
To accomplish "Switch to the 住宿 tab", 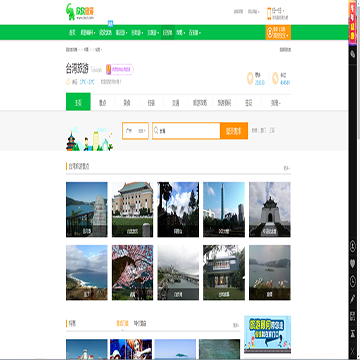I will tap(151, 103).
